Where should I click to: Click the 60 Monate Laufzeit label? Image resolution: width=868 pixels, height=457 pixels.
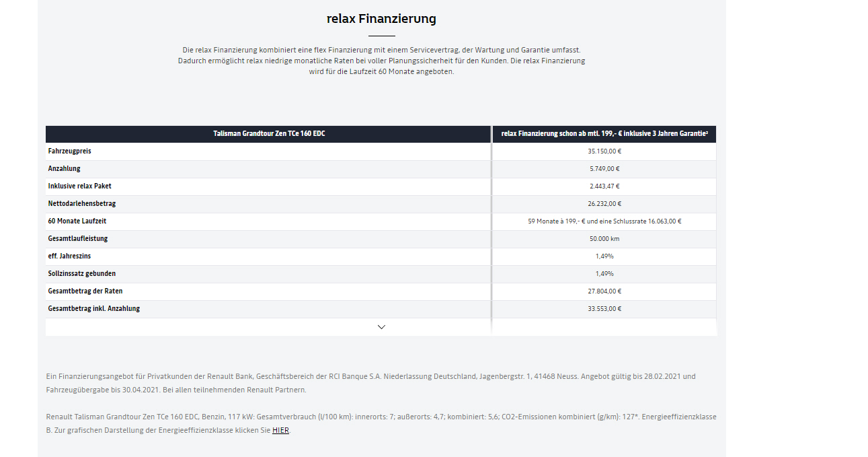77,221
